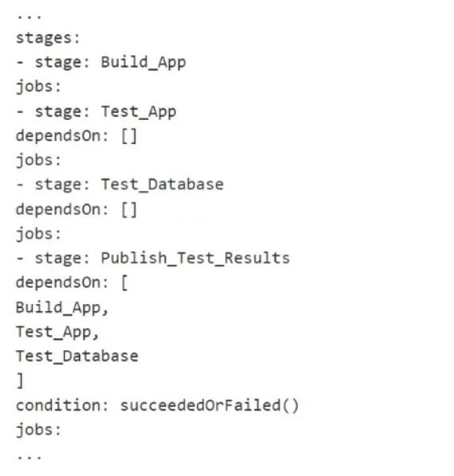The image size is (454, 476).
Task: Click the empty brackets after Test_Database dependsOn
Action: (129, 210)
